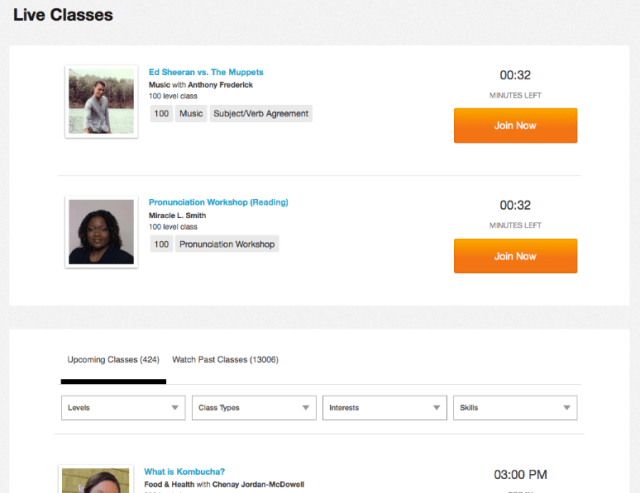
Task: Open Chenay Jordan-McDowell's profile photo
Action: tap(96, 479)
